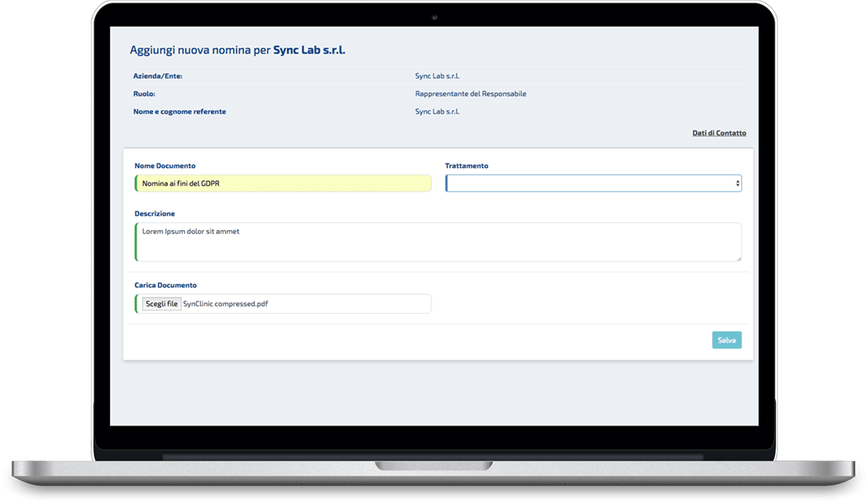Open the Dati di Contatto link

point(719,133)
